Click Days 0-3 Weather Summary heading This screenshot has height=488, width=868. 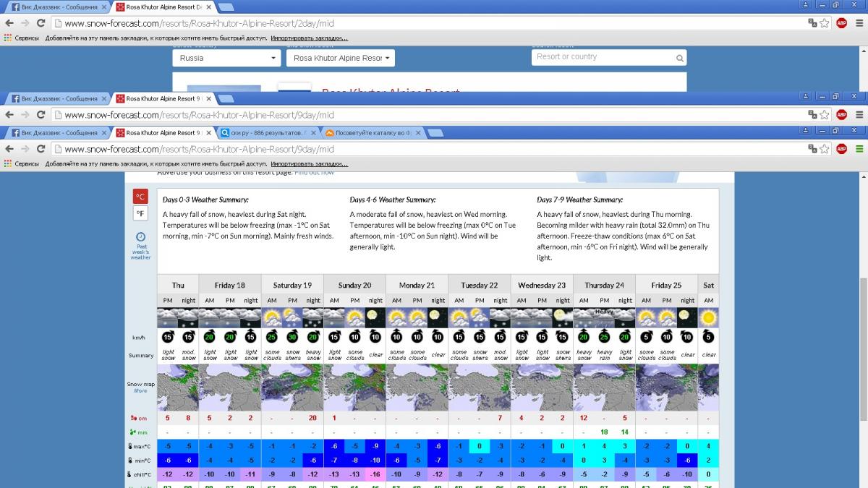205,200
